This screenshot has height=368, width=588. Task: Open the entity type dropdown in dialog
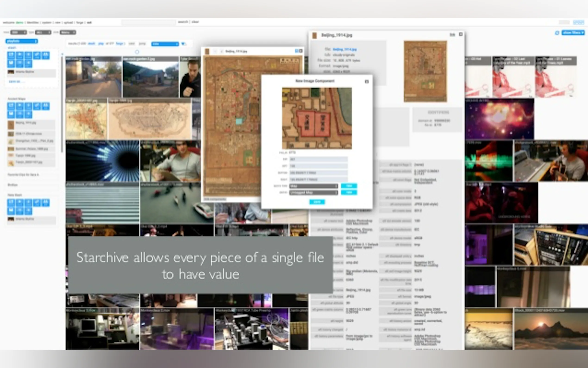click(x=313, y=186)
